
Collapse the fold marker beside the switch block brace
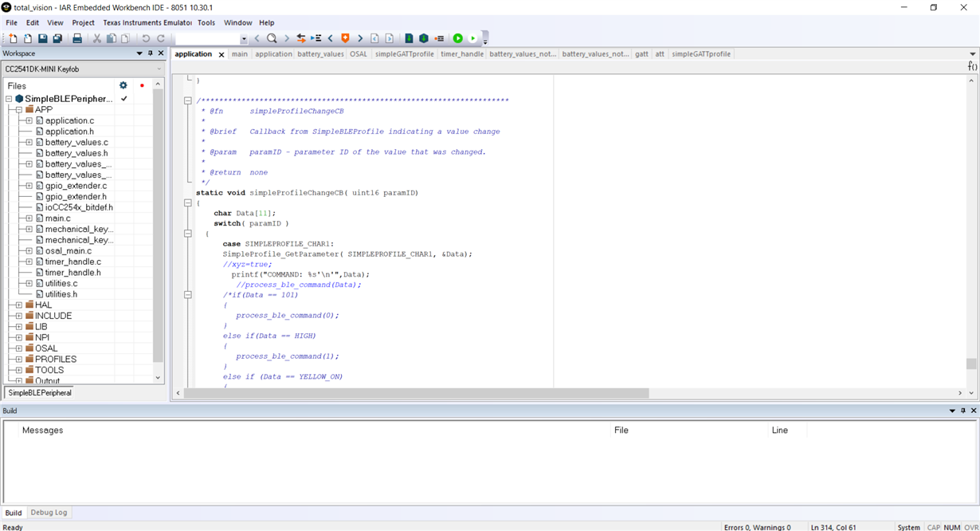[x=188, y=234]
